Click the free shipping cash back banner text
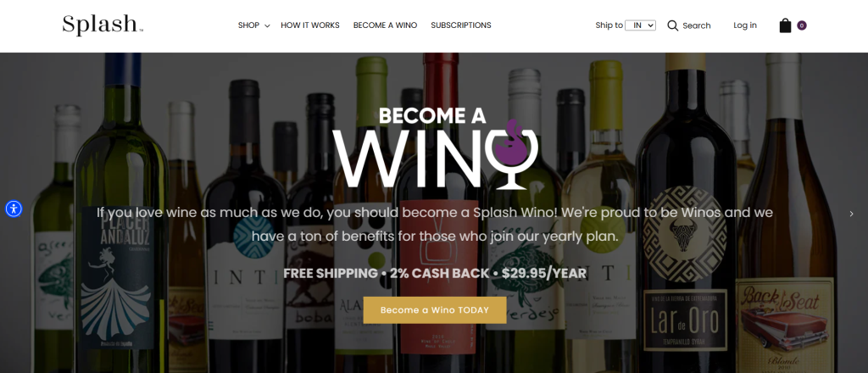868x373 pixels. coord(435,273)
